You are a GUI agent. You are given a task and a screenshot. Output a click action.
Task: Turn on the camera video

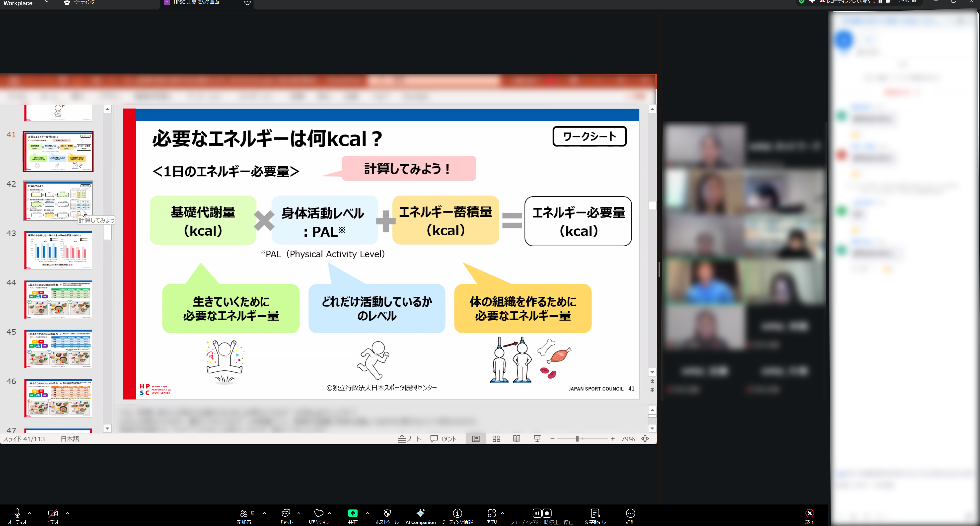(53, 514)
